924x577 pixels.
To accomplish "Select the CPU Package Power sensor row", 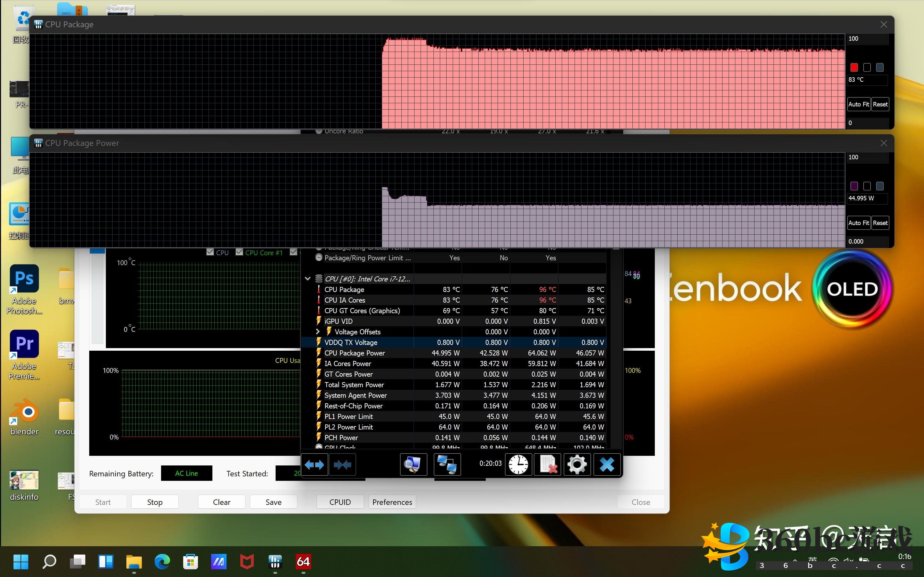I will (x=355, y=353).
